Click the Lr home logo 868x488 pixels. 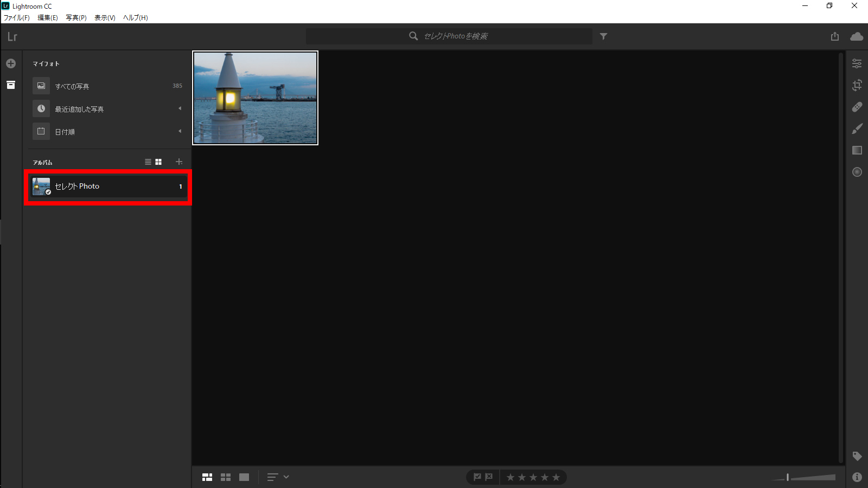click(x=12, y=36)
